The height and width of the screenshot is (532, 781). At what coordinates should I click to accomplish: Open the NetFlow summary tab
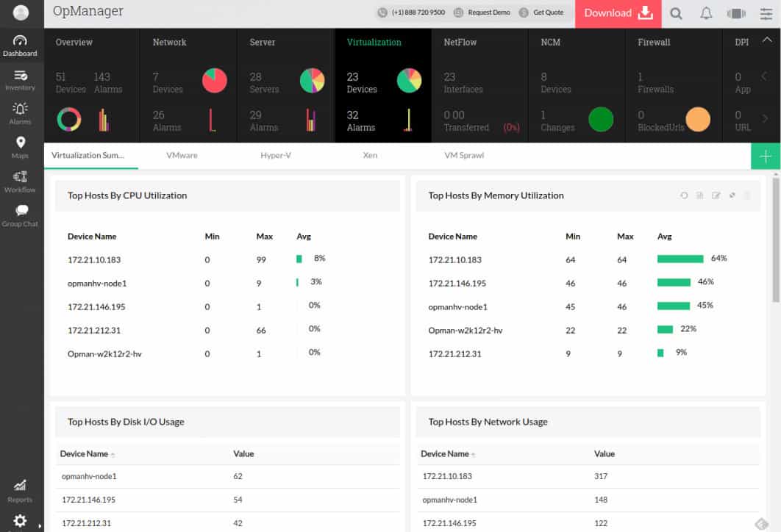coord(460,43)
